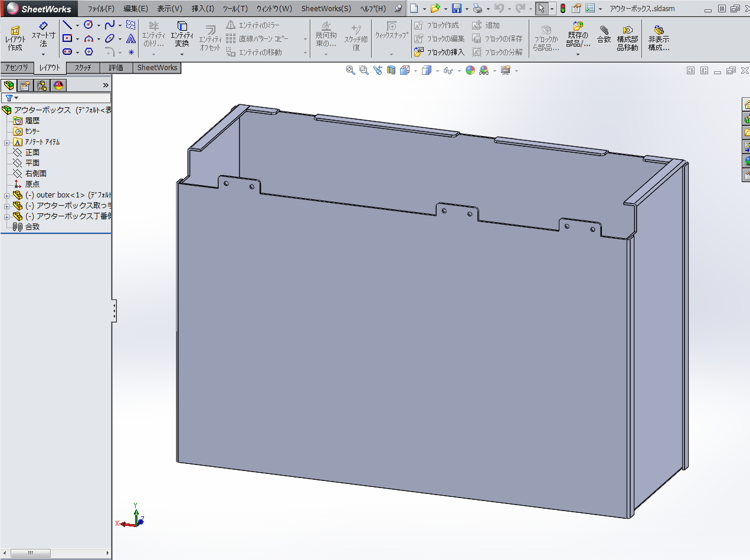Click the Open folder icon

[x=435, y=9]
